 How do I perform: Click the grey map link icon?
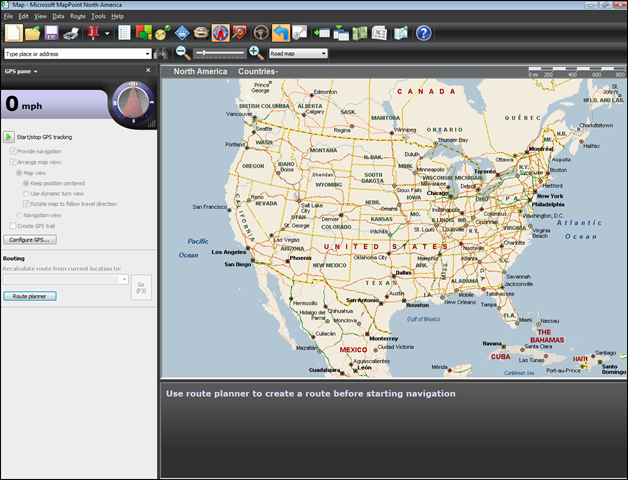pyautogui.click(x=300, y=33)
